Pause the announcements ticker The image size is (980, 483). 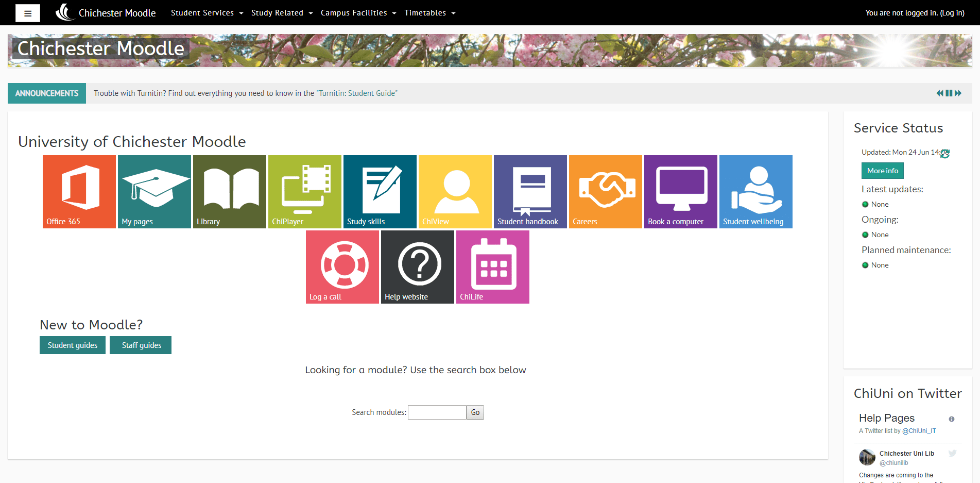(x=949, y=93)
